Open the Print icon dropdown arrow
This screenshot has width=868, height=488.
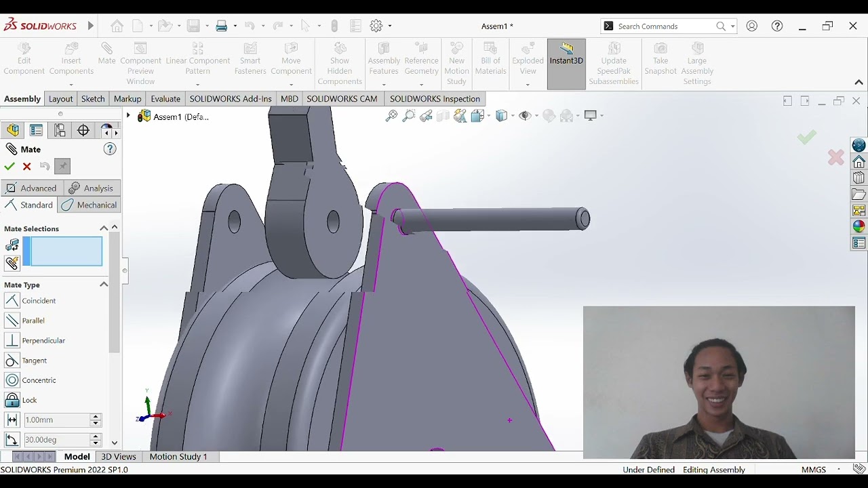pyautogui.click(x=235, y=26)
